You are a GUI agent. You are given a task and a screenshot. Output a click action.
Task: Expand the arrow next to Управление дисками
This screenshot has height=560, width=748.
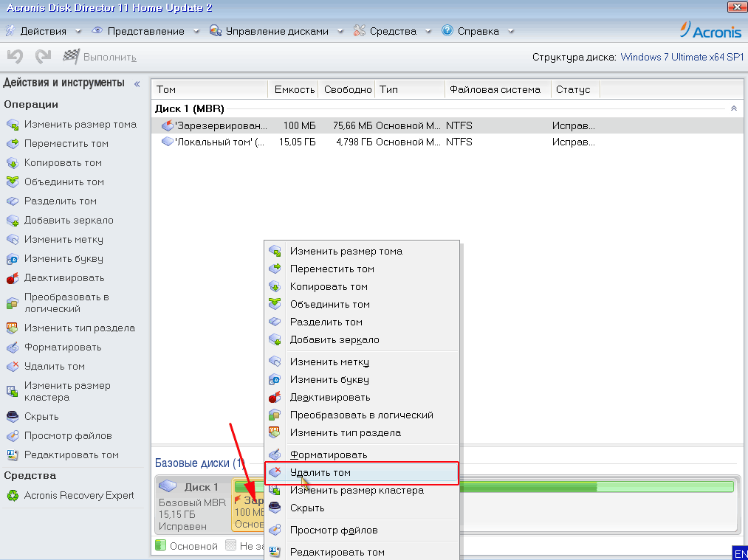coord(340,32)
